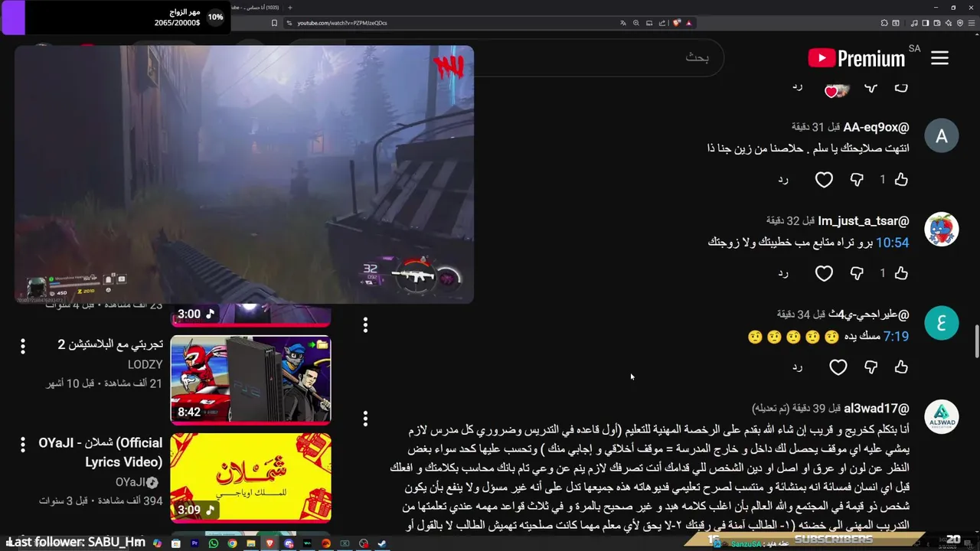This screenshot has width=980, height=551.
Task: Open the YouTube Premium home logo
Action: click(x=856, y=58)
